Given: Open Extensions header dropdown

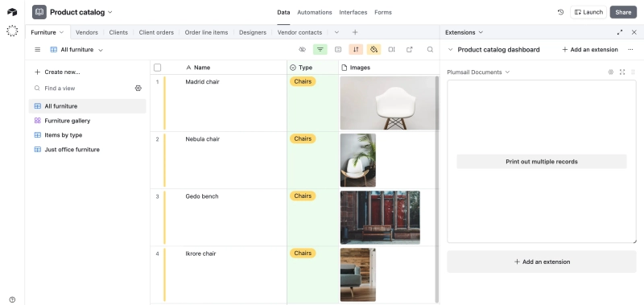Looking at the screenshot, I should (x=481, y=32).
